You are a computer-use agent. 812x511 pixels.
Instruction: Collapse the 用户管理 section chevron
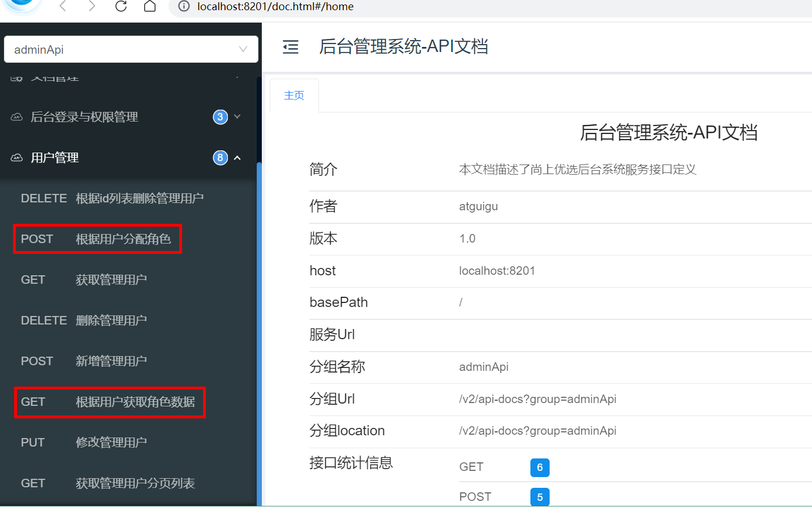click(237, 158)
